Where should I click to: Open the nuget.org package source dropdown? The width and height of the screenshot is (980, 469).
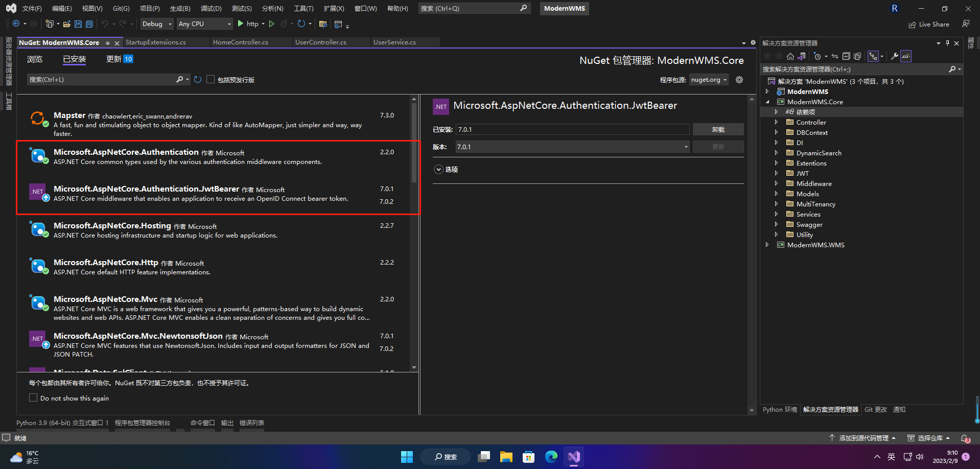click(x=709, y=80)
